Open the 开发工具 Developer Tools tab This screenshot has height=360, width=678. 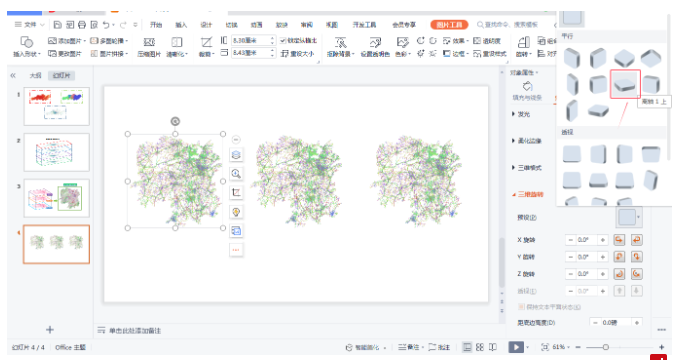point(364,25)
